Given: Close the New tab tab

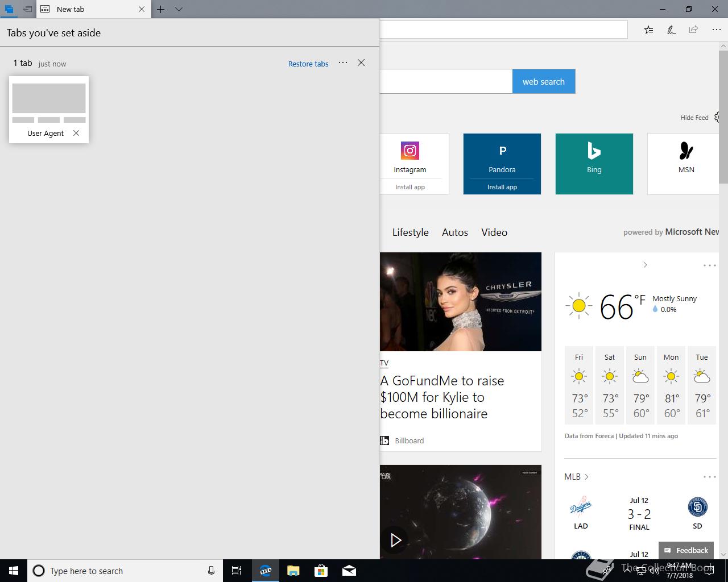Looking at the screenshot, I should [142, 9].
